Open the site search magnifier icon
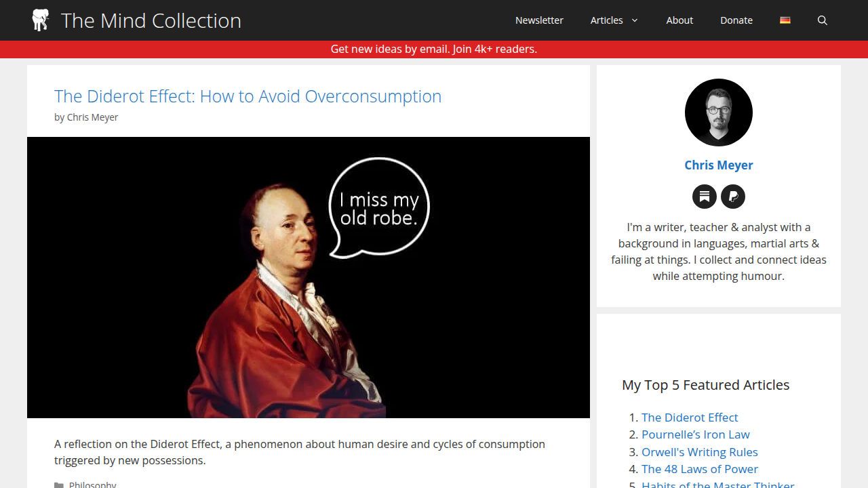Viewport: 868px width, 488px height. [823, 20]
